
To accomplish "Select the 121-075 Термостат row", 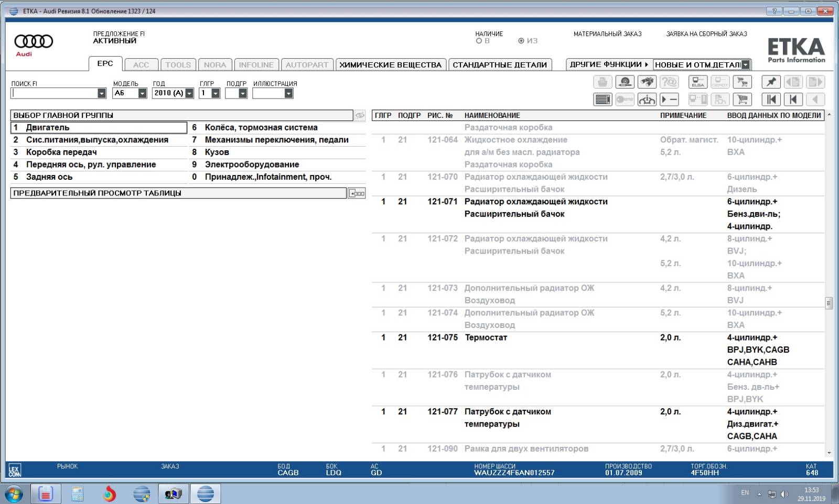I will point(598,350).
